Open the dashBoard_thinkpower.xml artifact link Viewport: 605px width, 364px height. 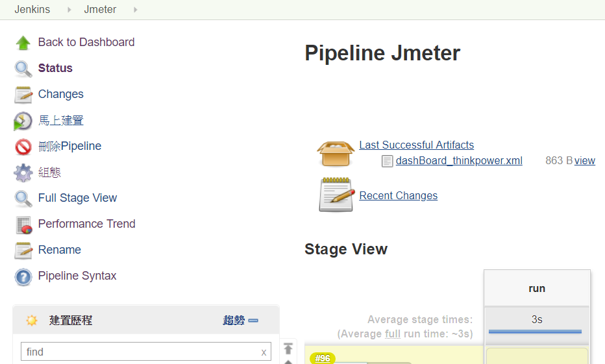pos(459,160)
